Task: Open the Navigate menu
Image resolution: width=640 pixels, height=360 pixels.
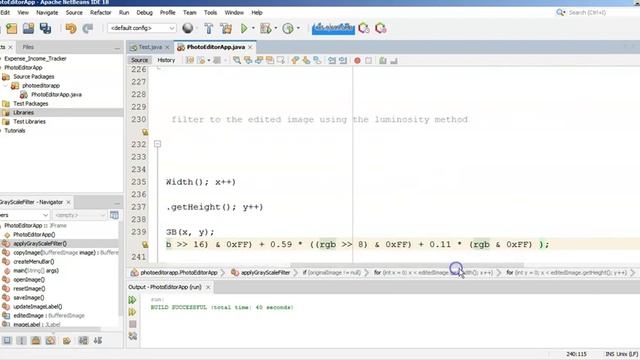Action: [x=47, y=13]
